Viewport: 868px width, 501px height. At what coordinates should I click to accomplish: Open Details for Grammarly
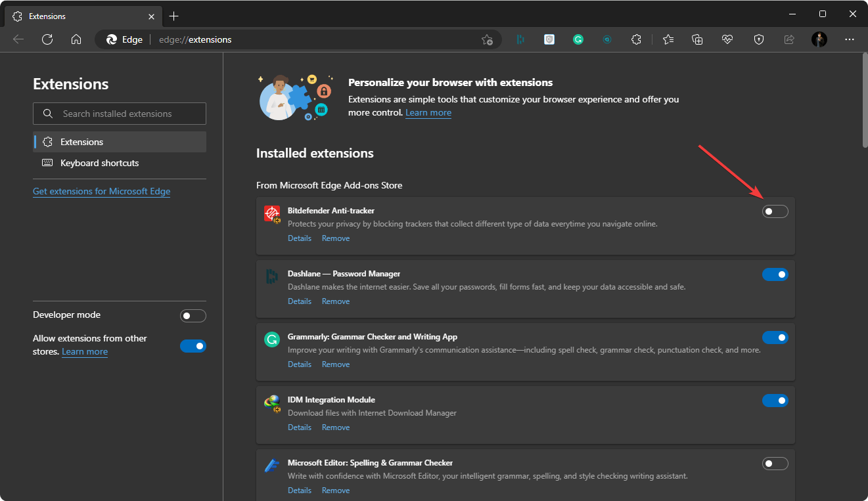300,364
